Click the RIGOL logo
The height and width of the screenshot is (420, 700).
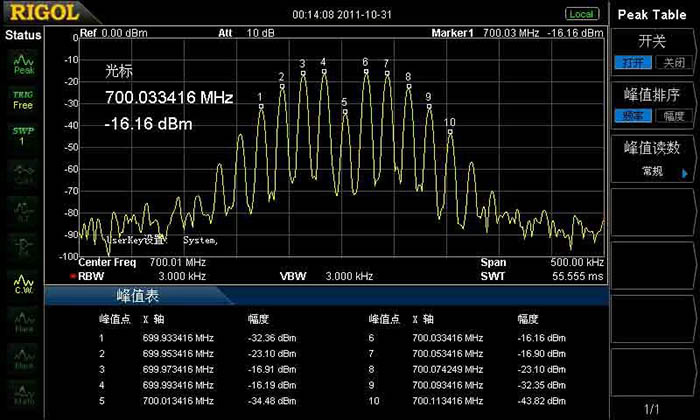pyautogui.click(x=38, y=14)
